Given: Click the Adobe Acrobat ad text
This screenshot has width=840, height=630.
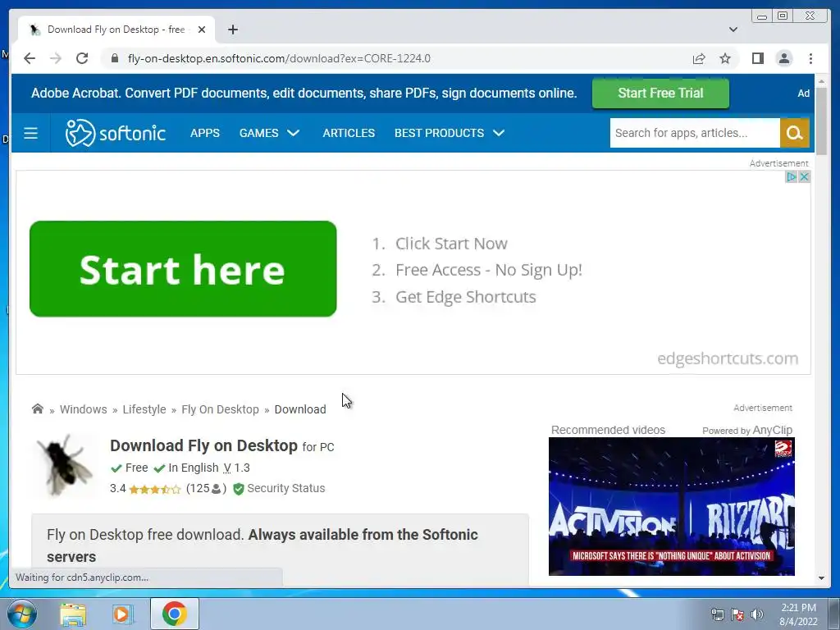Looking at the screenshot, I should [304, 94].
